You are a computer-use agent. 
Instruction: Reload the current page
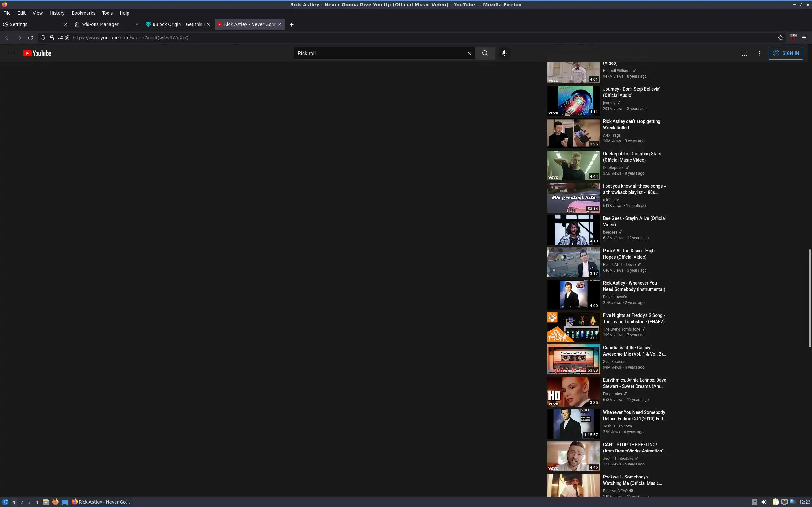(x=30, y=38)
